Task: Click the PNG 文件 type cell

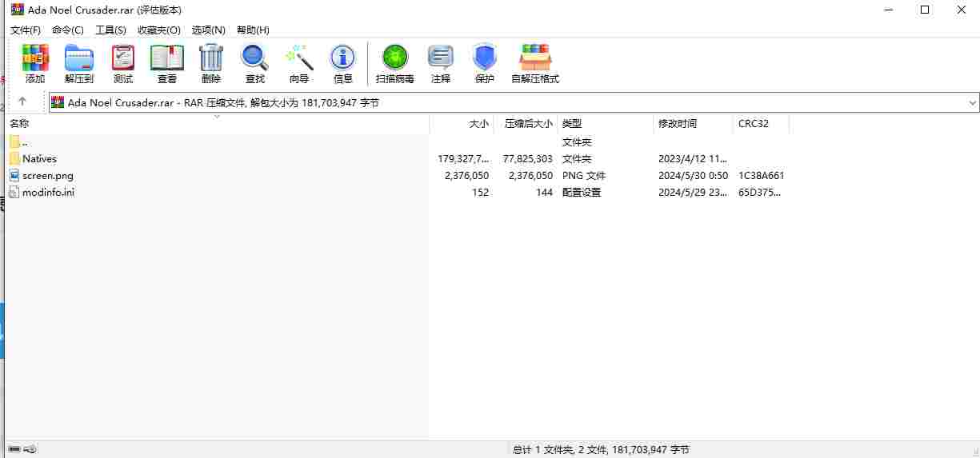Action: click(584, 175)
